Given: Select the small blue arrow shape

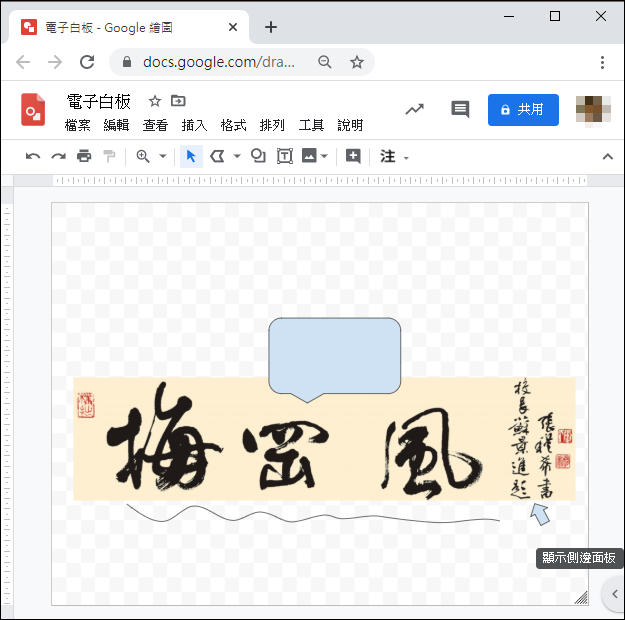Looking at the screenshot, I should [540, 514].
